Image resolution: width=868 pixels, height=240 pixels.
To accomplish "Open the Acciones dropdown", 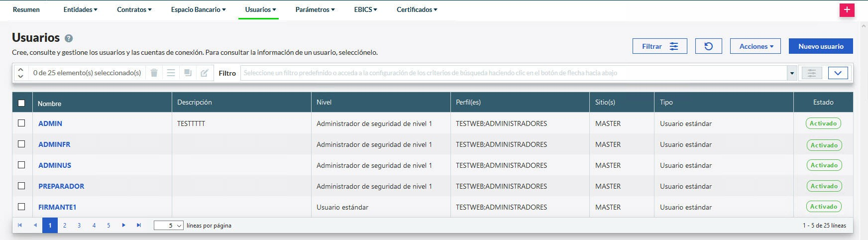I will pyautogui.click(x=755, y=46).
